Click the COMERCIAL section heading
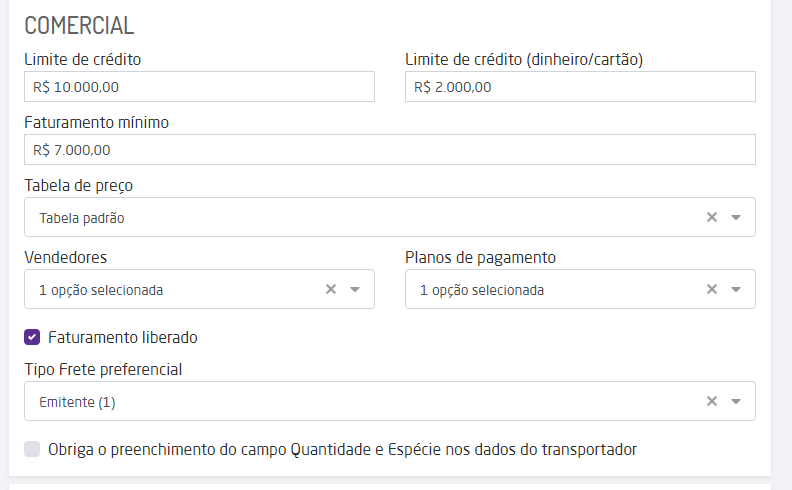The height and width of the screenshot is (490, 792). coord(79,26)
